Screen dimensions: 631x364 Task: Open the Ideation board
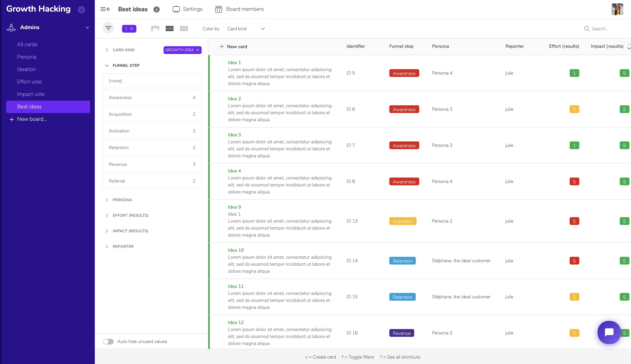click(26, 69)
